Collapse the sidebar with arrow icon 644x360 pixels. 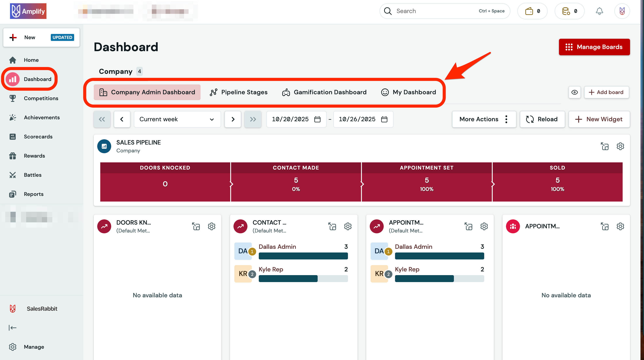(x=12, y=328)
